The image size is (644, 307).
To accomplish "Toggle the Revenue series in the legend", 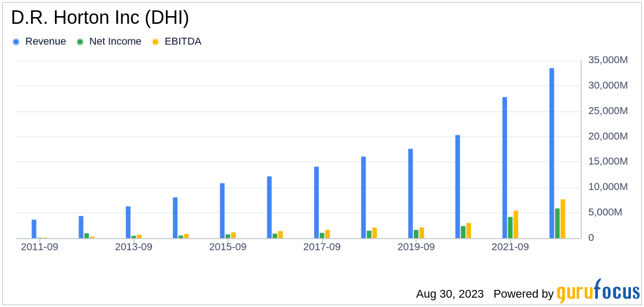I will [x=39, y=41].
